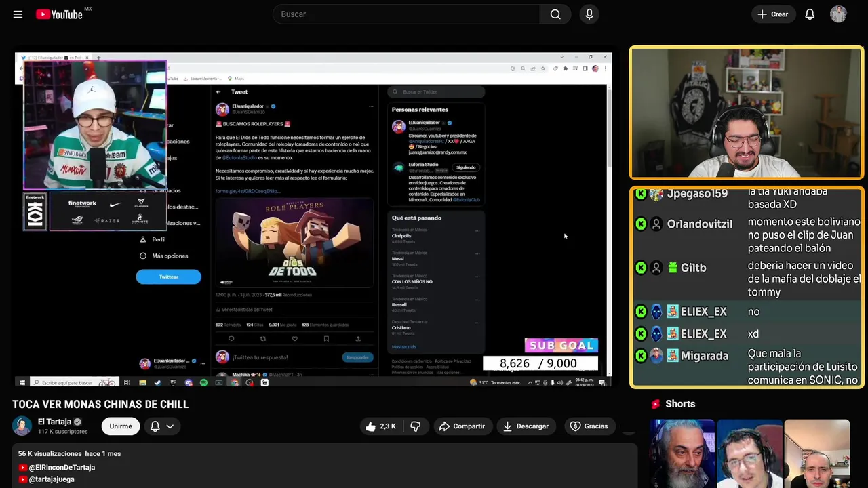868x488 pixels.
Task: Click the Windows Start button in the video
Action: (22, 383)
